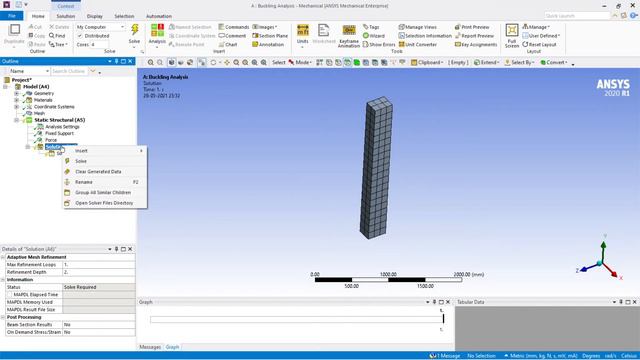Open the Images dropdown
640x360 pixels.
click(264, 27)
